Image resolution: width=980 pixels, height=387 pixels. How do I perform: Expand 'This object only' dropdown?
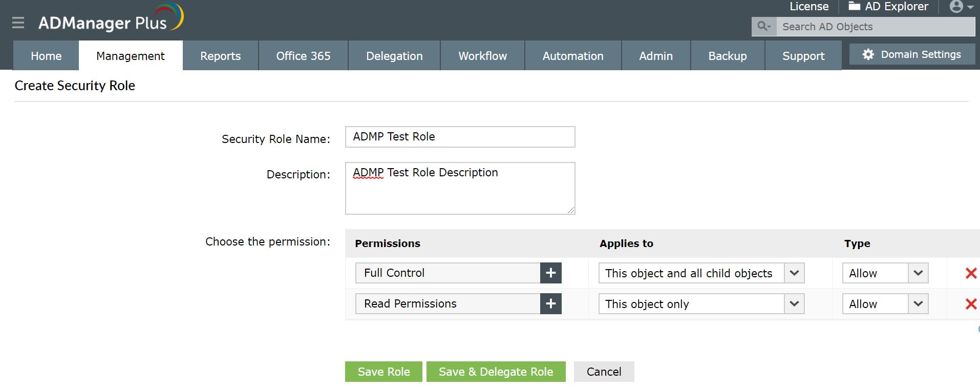(794, 304)
